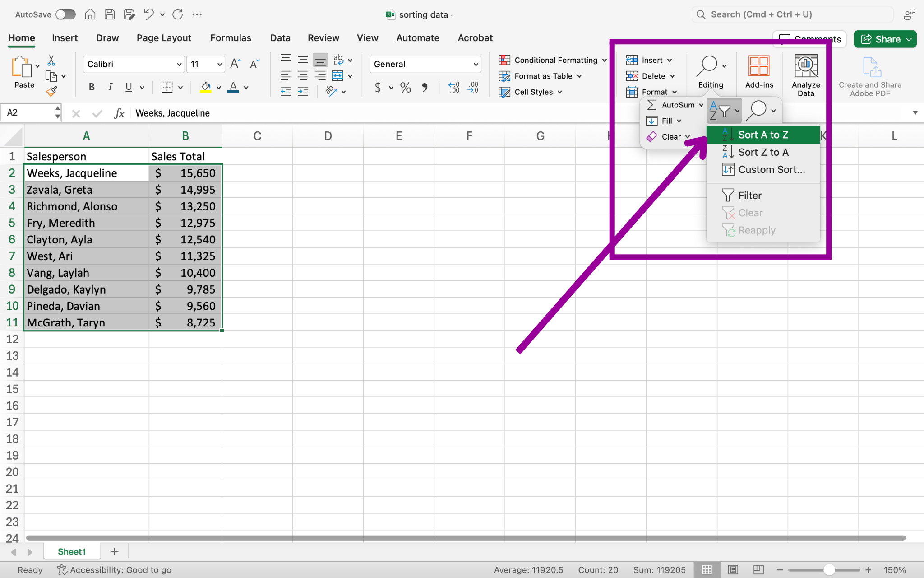Click the horizontal scrollbar
Image resolution: width=924 pixels, height=578 pixels.
[466, 538]
